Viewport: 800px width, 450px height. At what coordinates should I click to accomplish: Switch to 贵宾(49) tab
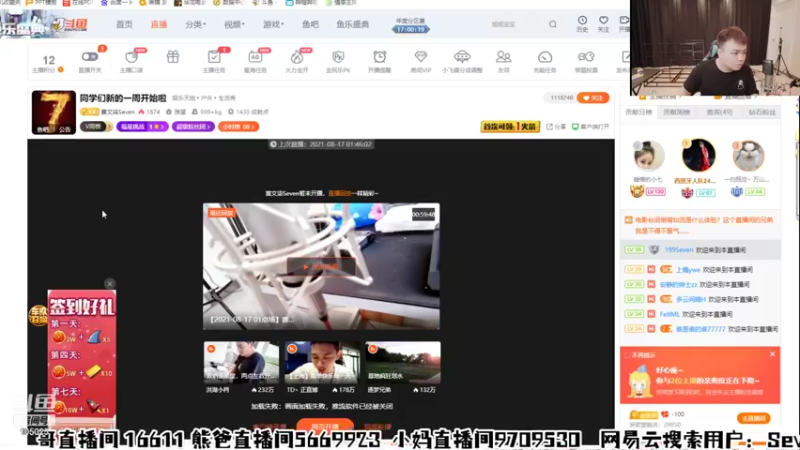tap(719, 112)
